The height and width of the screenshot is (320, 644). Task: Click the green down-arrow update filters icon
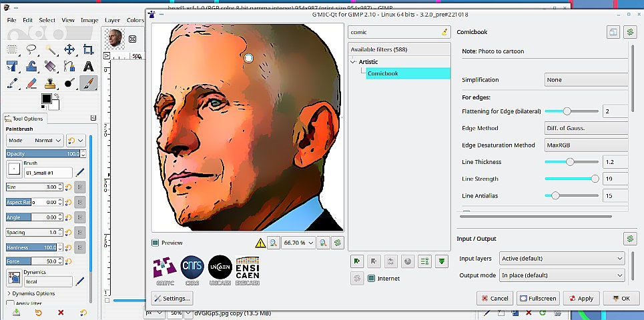442,261
